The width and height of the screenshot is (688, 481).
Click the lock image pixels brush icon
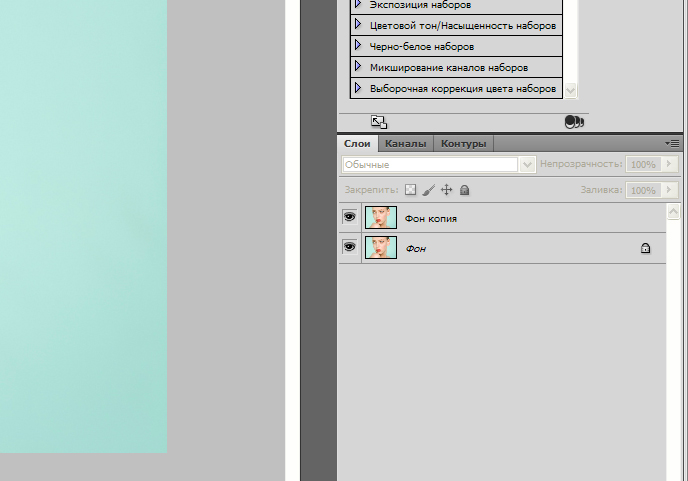pos(428,189)
